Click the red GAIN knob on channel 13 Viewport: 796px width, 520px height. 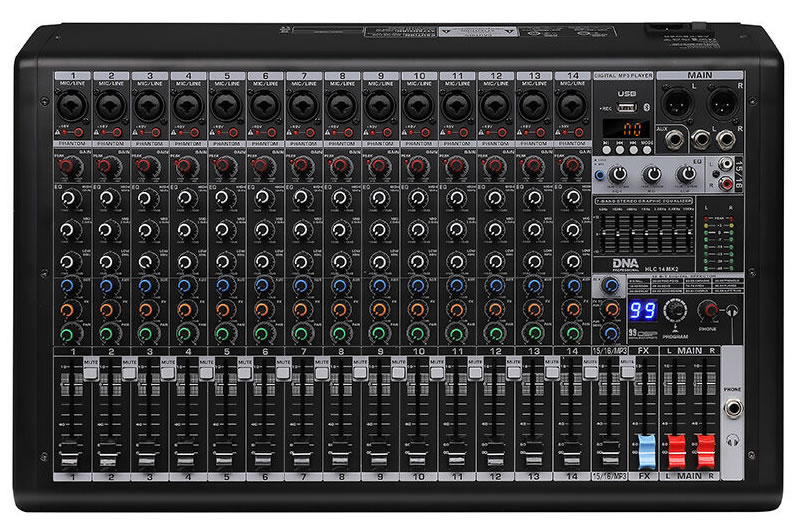(x=534, y=166)
